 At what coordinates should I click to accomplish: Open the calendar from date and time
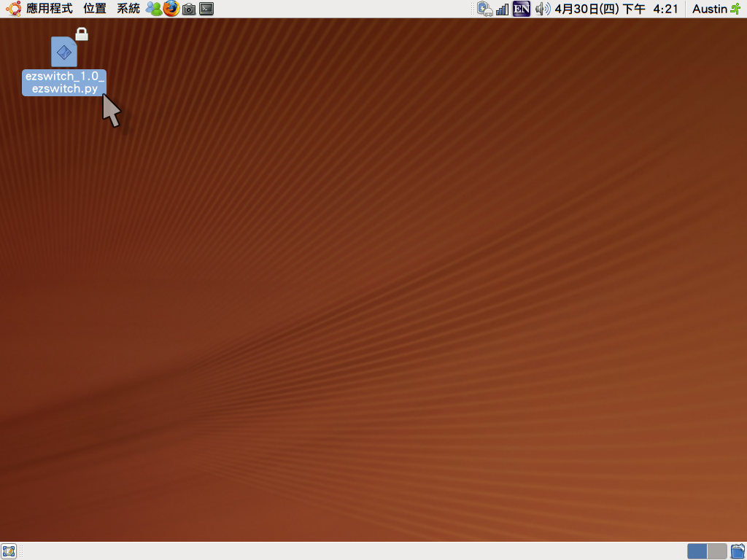click(x=616, y=9)
